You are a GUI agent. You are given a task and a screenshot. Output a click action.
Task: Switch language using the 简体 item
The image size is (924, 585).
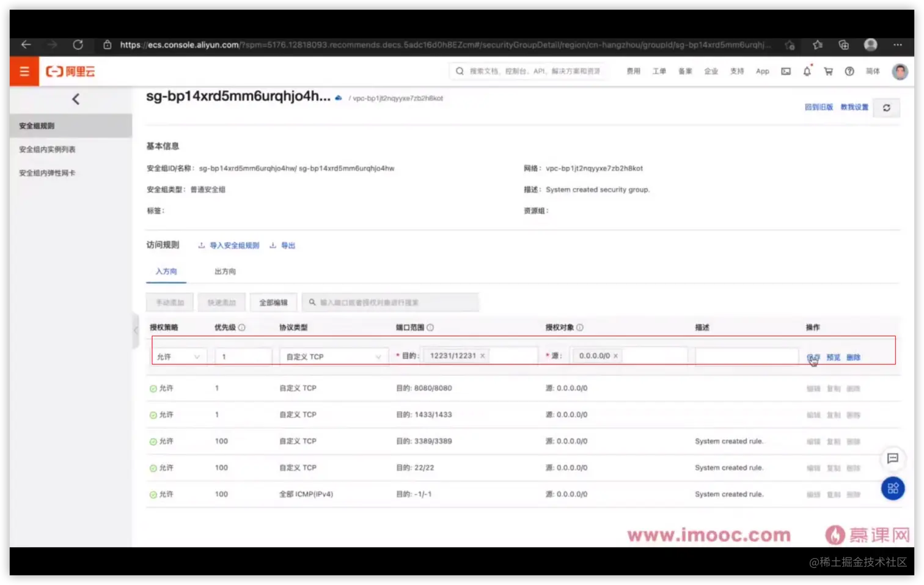tap(873, 72)
